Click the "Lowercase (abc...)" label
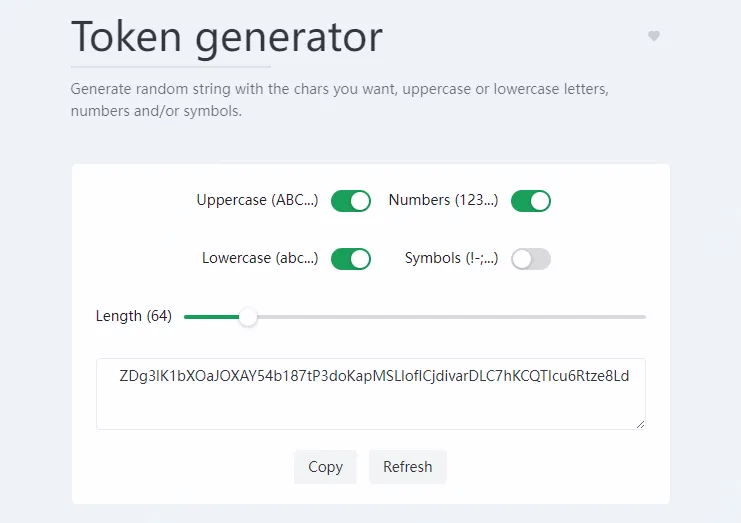 point(260,258)
